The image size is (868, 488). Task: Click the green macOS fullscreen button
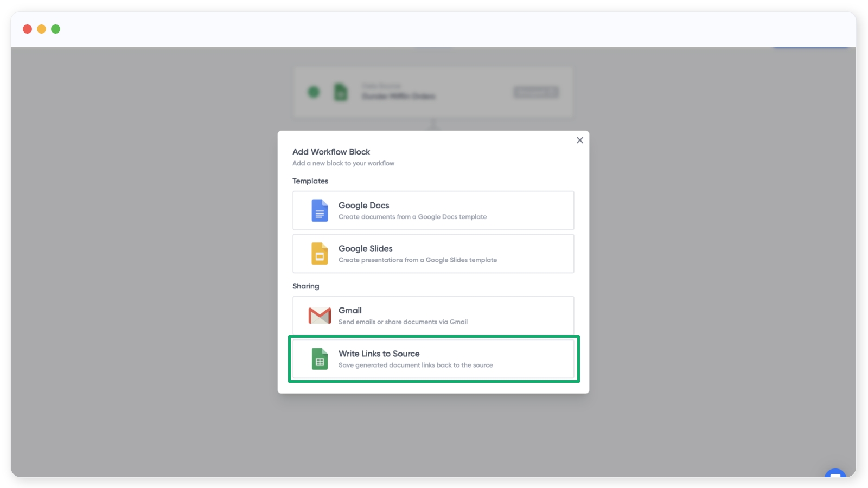pos(55,29)
